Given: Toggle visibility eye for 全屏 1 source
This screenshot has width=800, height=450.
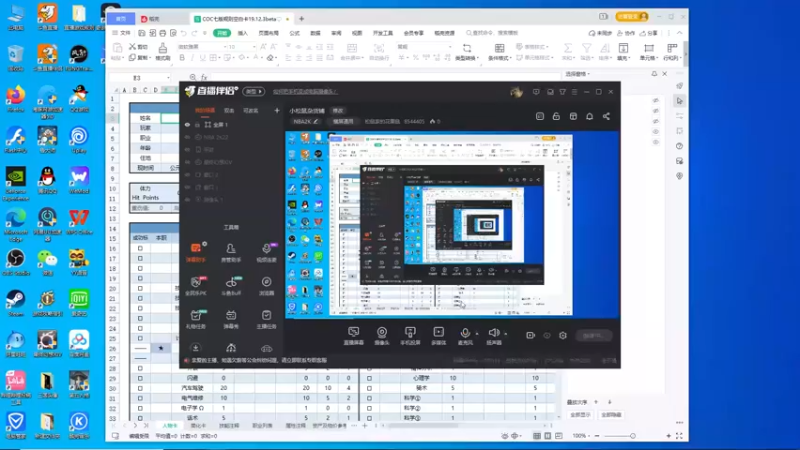Looking at the screenshot, I should click(x=187, y=124).
